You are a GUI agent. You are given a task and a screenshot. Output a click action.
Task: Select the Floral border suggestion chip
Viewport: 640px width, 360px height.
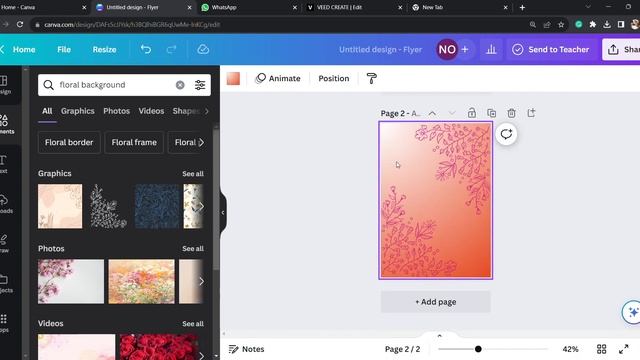point(69,142)
